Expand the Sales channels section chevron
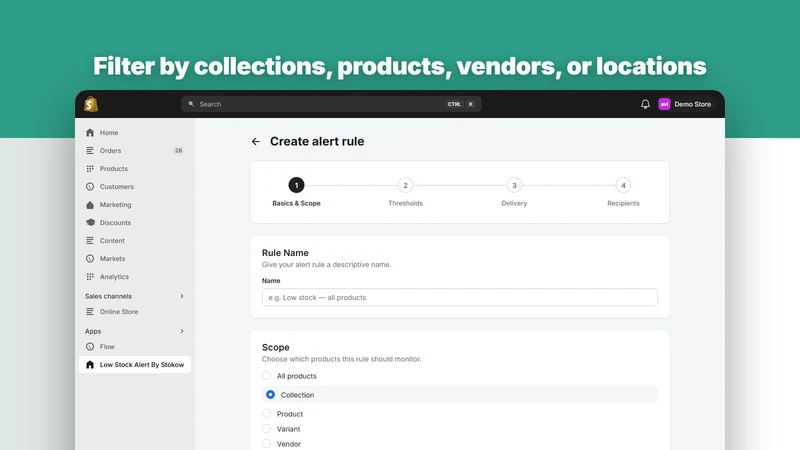This screenshot has width=800, height=450. click(182, 296)
